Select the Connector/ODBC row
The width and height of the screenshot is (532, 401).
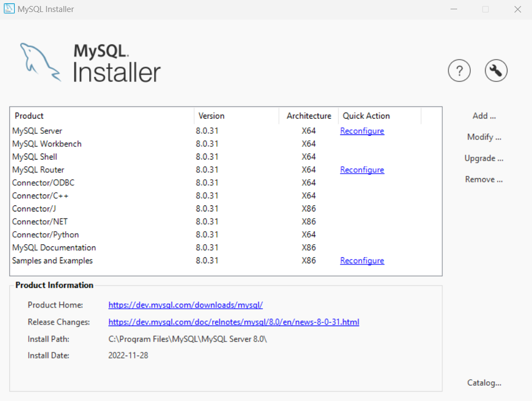[226, 182]
